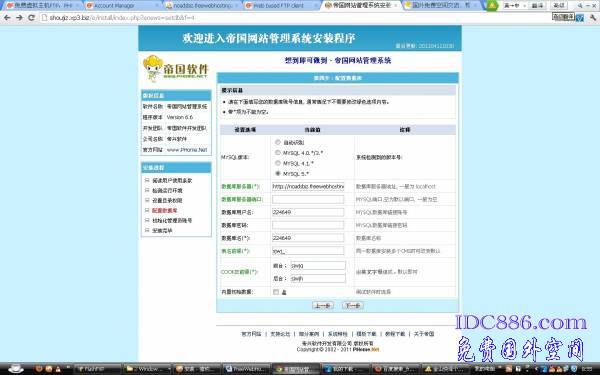The height and width of the screenshot is (375, 600).
Task: Click the previous step button
Action: pos(323,305)
